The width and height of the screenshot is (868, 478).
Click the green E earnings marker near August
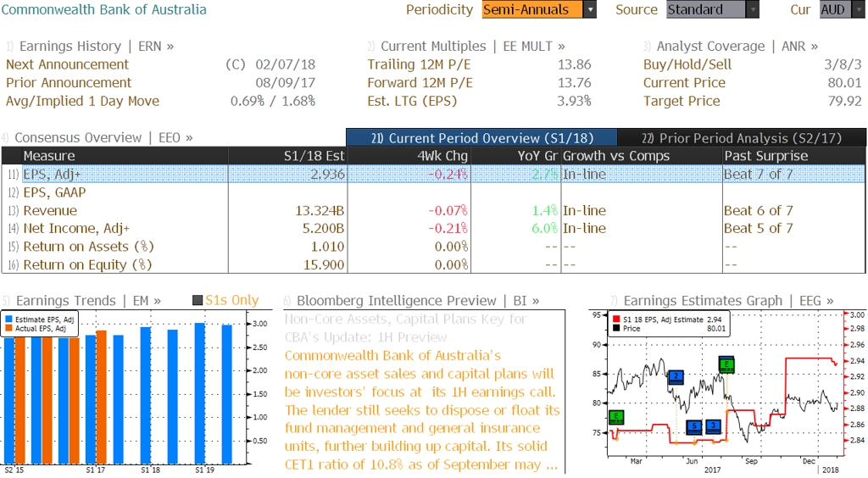click(x=726, y=364)
